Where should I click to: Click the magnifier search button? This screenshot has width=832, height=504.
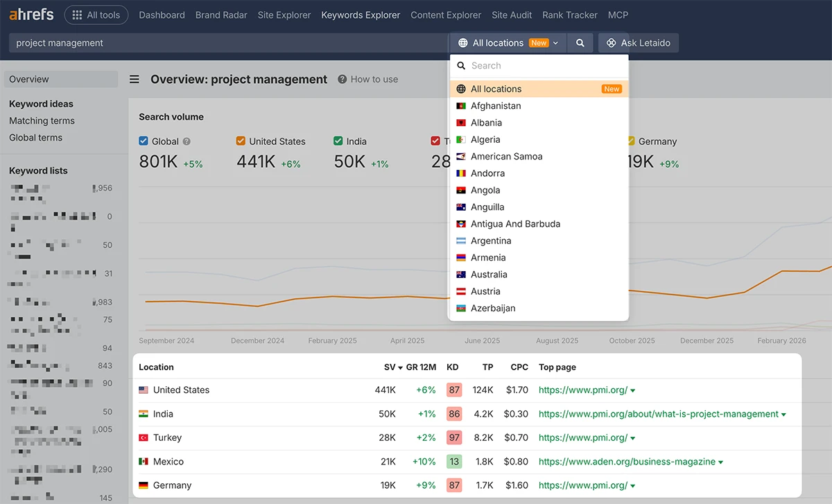click(x=580, y=43)
